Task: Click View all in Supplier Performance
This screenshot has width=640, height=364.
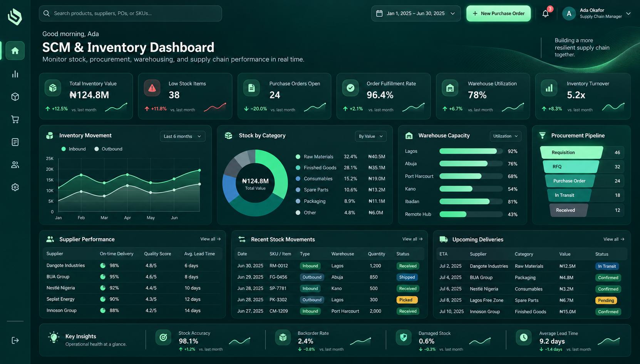Action: [210, 239]
